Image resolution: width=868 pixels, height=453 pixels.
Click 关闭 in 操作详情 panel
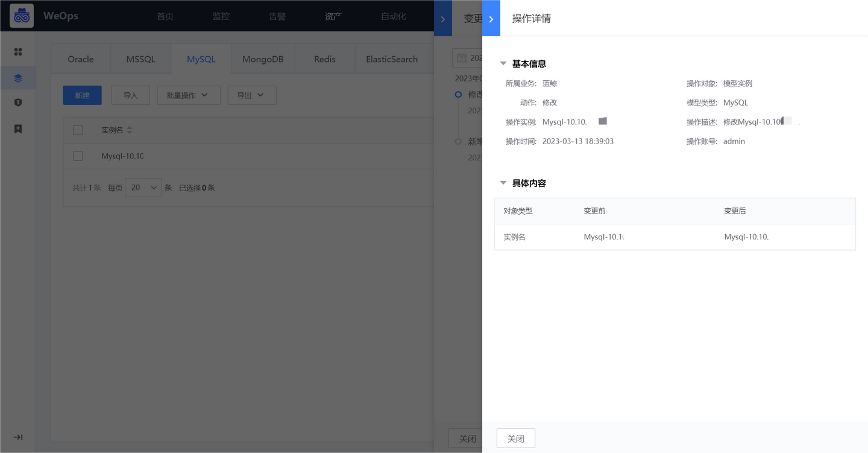(516, 439)
